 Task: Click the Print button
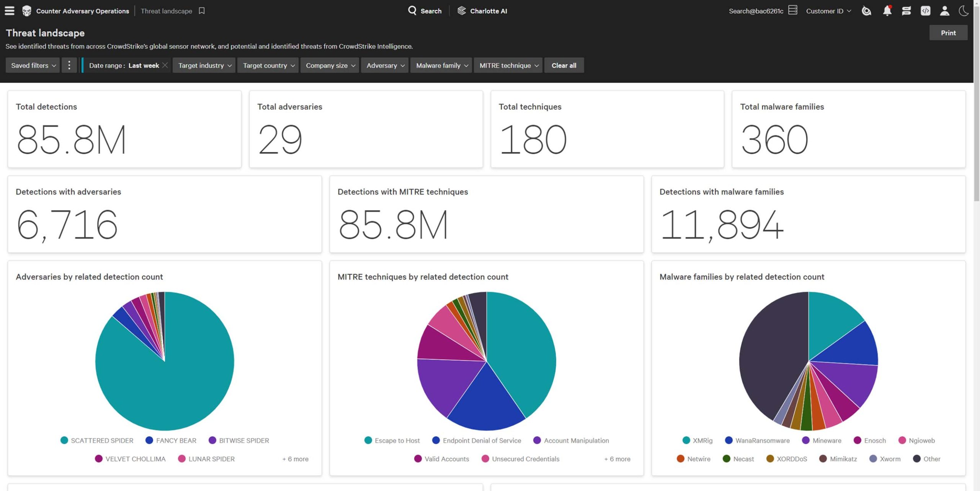click(x=948, y=33)
